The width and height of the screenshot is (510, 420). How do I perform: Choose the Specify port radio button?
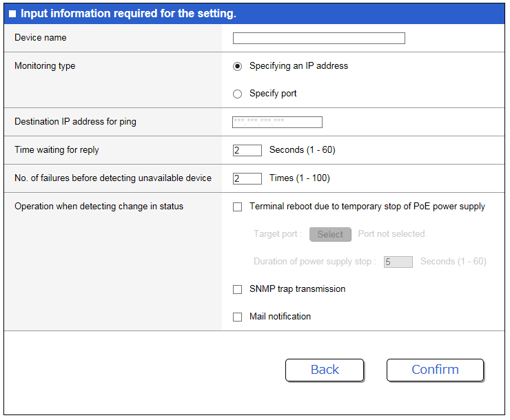coord(238,94)
